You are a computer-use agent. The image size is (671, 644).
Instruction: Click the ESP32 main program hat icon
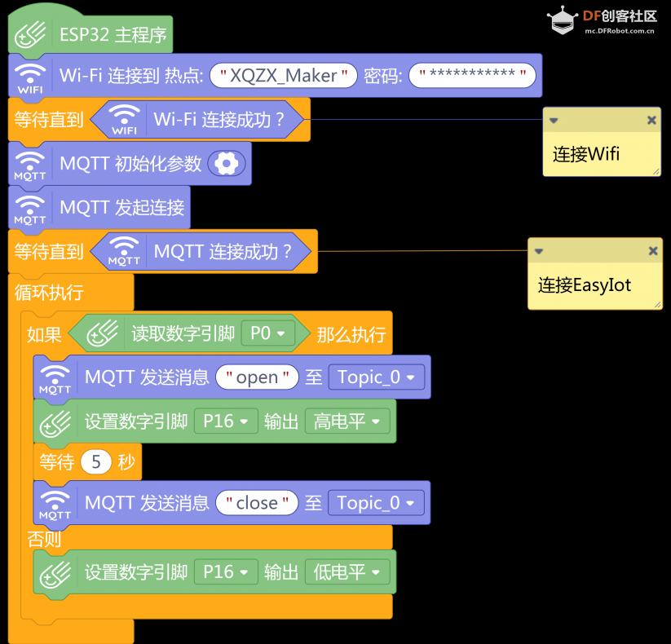(30, 35)
